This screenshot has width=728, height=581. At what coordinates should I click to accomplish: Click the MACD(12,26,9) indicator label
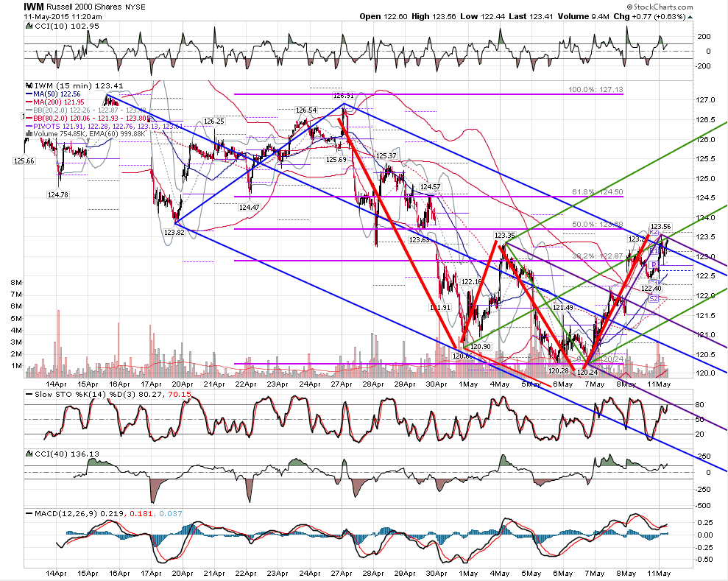point(66,514)
